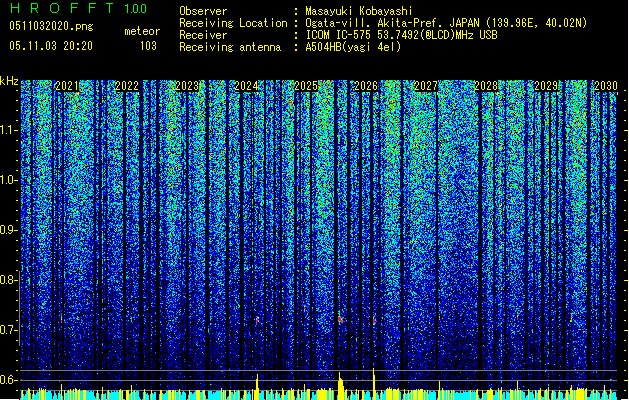Image resolution: width=629 pixels, height=400 pixels.
Task: Click the 1.1 kHz axis tick label
Action: (8, 130)
